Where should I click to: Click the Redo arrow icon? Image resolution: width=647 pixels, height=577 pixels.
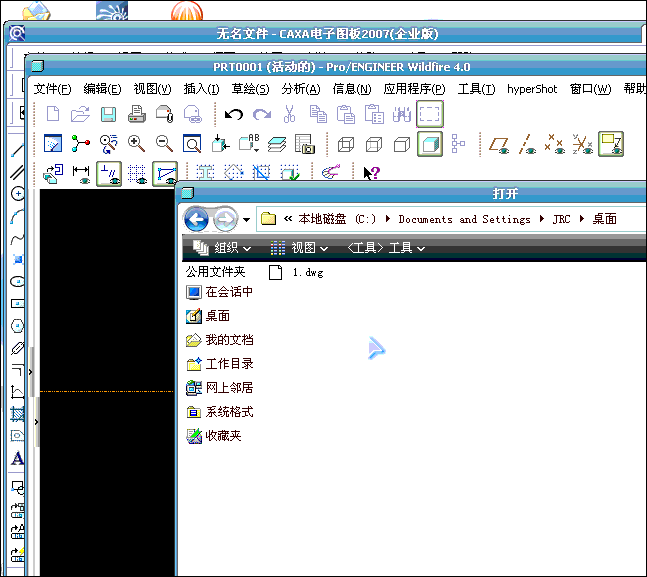point(262,114)
